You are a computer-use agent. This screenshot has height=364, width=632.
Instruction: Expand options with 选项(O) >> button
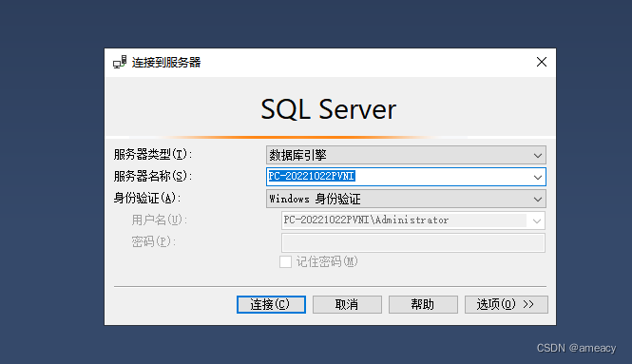pos(506,304)
